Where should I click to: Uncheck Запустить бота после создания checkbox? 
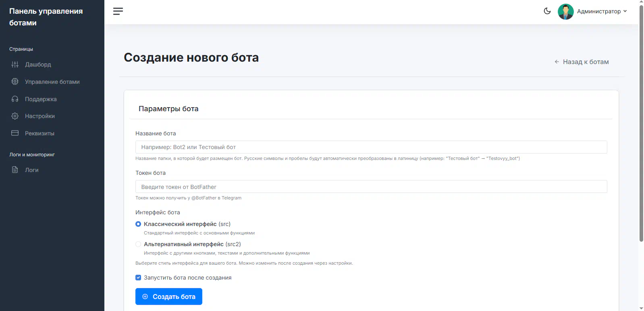click(138, 278)
